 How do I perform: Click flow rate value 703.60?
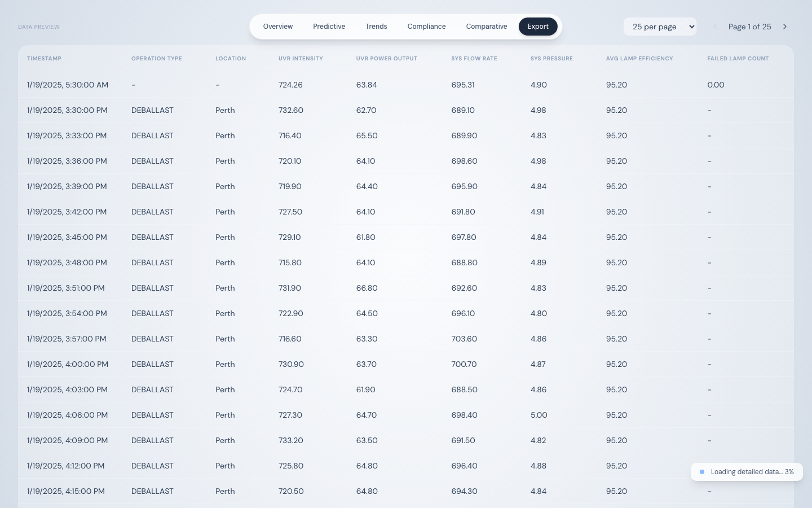click(464, 339)
